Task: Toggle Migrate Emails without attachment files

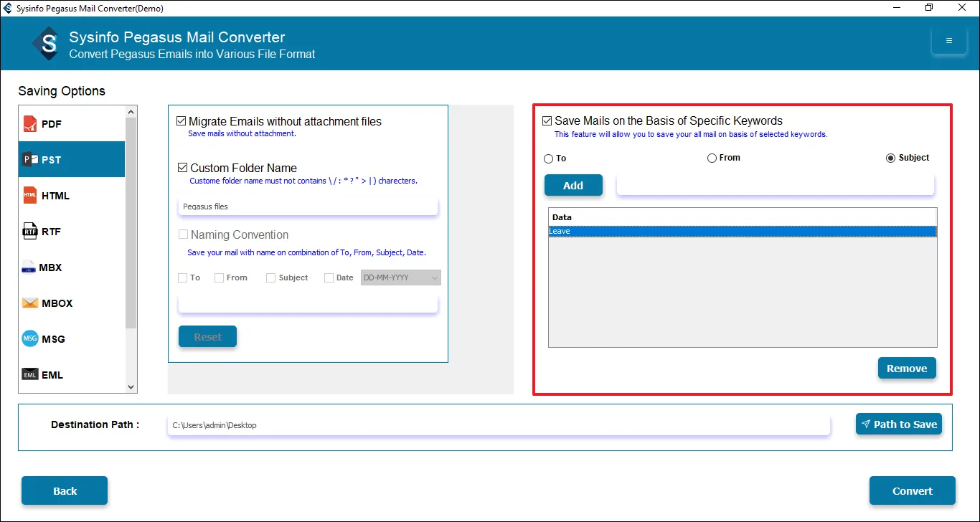Action: pyautogui.click(x=182, y=121)
